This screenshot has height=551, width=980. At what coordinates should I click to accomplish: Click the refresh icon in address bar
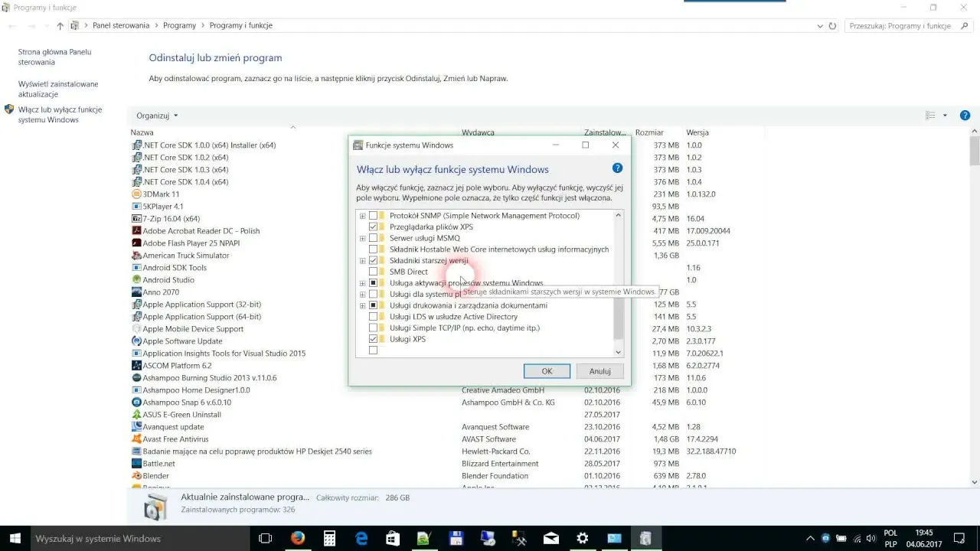pyautogui.click(x=833, y=26)
